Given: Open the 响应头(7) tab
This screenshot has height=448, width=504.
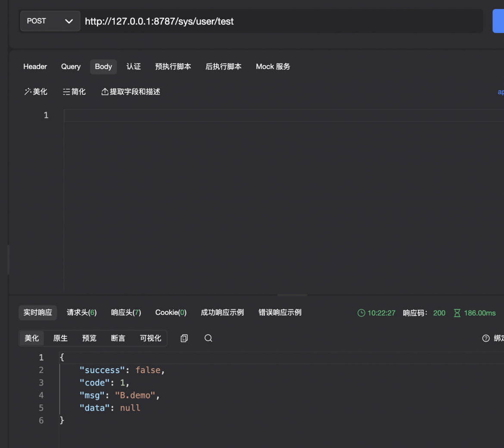Looking at the screenshot, I should 126,313.
